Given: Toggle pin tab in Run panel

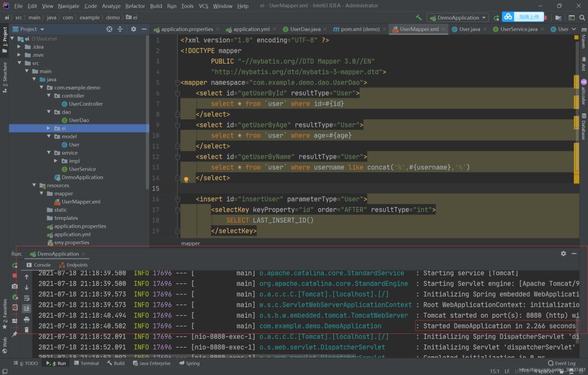Looking at the screenshot, I should pos(15,334).
